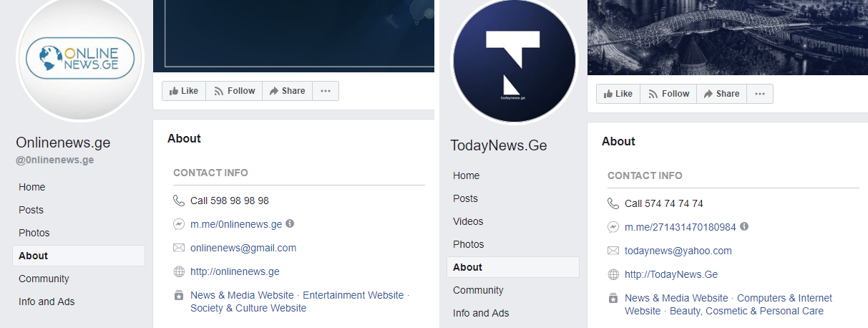868x328 pixels.
Task: Follow the Onlinenews.ge page
Action: click(234, 91)
